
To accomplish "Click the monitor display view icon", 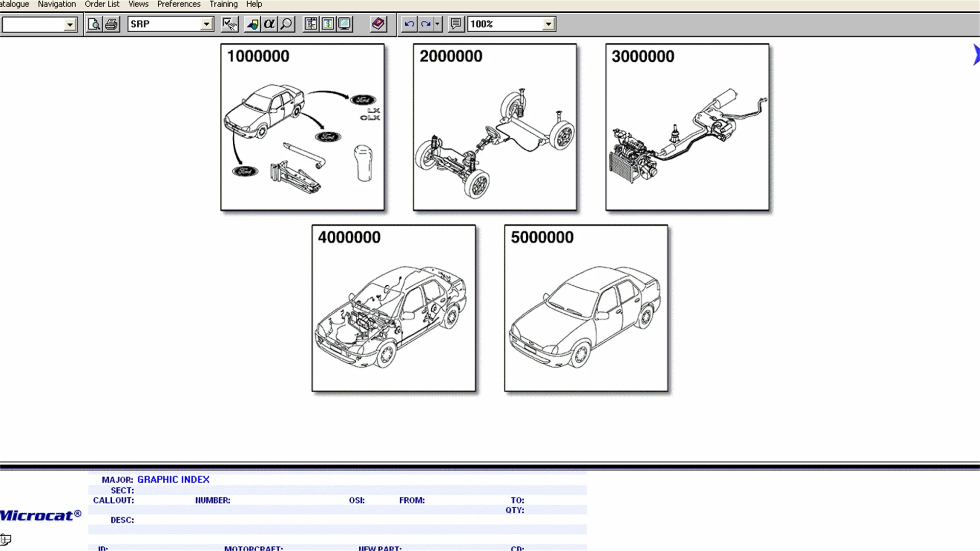I will pos(345,24).
